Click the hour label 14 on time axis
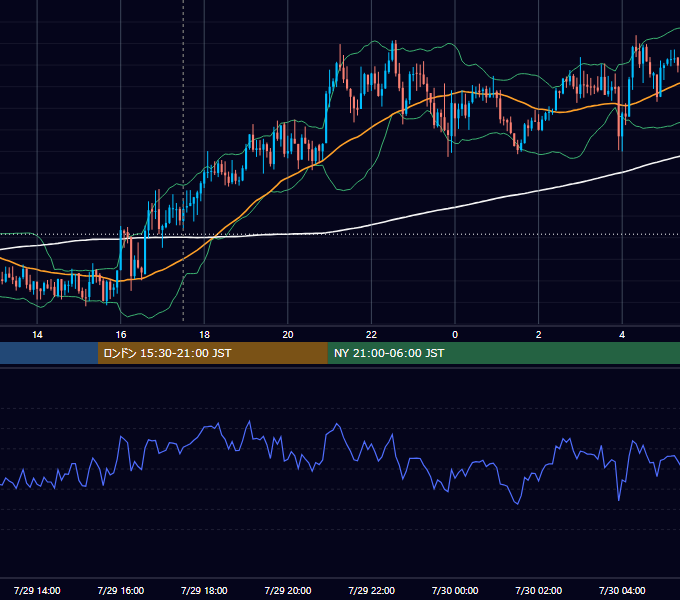 37,335
